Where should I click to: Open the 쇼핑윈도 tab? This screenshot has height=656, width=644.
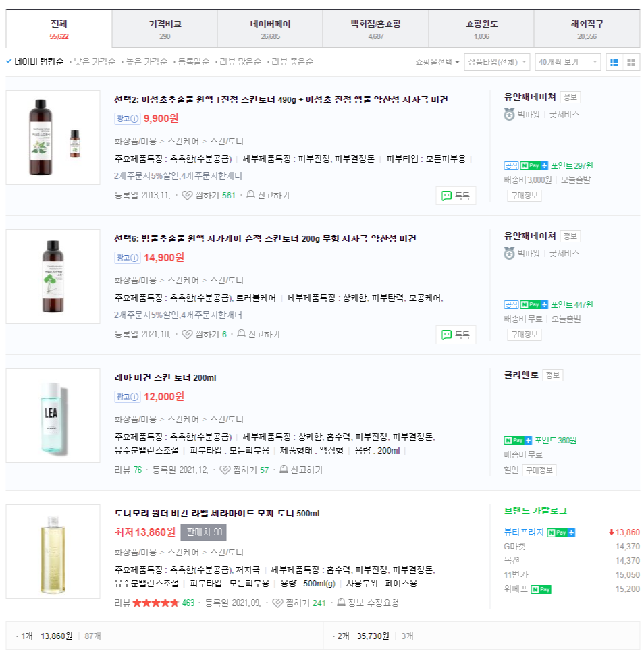pyautogui.click(x=481, y=29)
